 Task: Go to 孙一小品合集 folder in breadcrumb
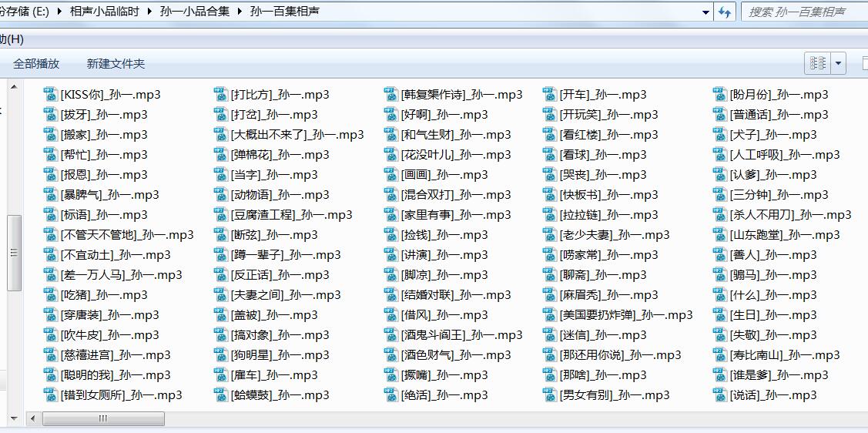tap(194, 12)
